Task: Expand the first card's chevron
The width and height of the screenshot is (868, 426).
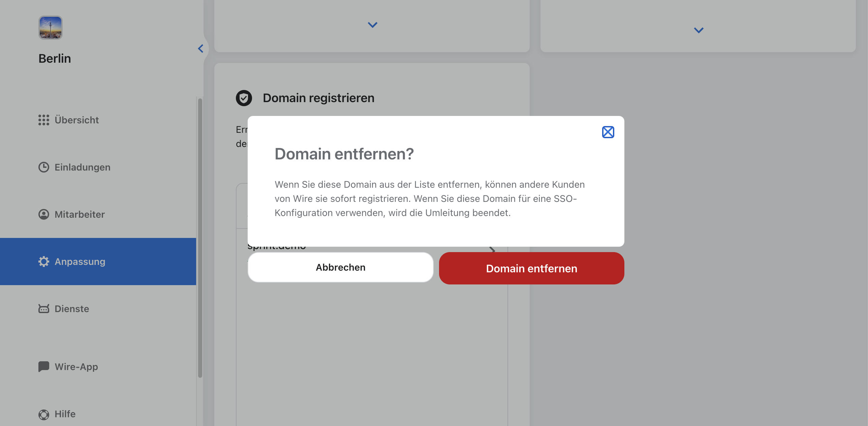Action: 372,25
